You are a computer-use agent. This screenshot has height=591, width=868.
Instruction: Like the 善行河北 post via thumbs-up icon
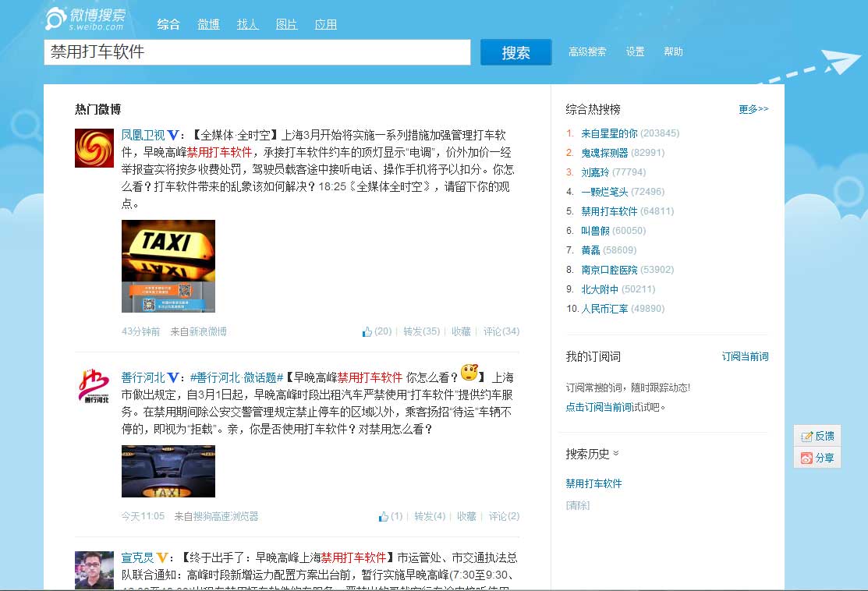point(381,515)
